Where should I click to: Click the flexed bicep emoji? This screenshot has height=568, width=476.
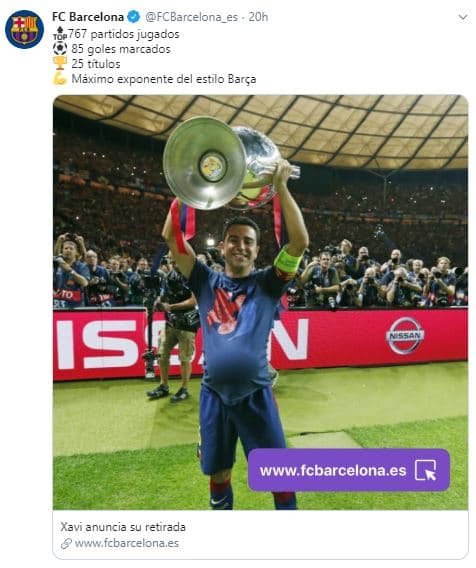tap(60, 79)
